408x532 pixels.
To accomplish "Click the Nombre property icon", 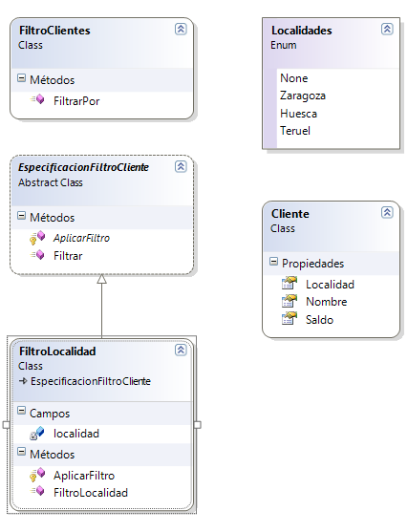I will coord(290,301).
